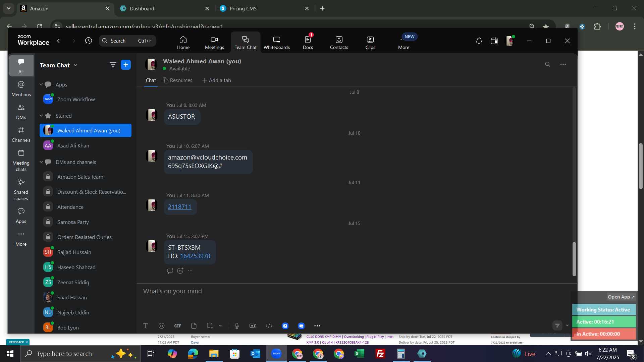Open Shared spaces in sidebar
Viewport: 644px width, 362px height.
click(x=21, y=190)
